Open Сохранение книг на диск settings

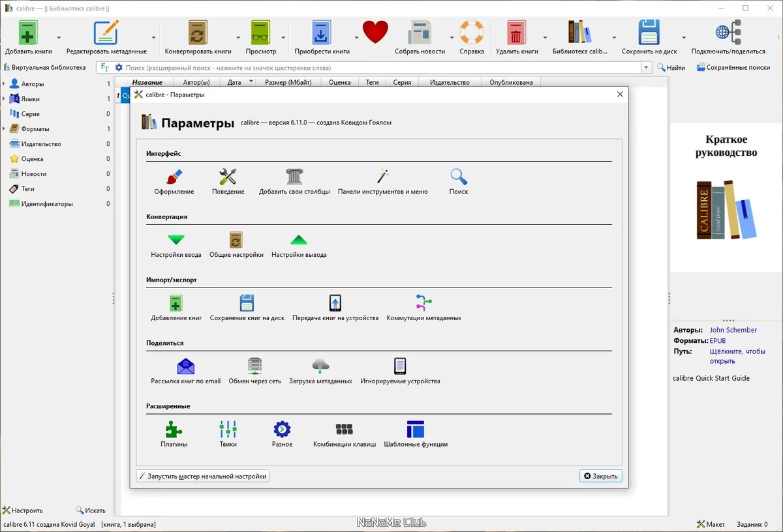coord(247,308)
